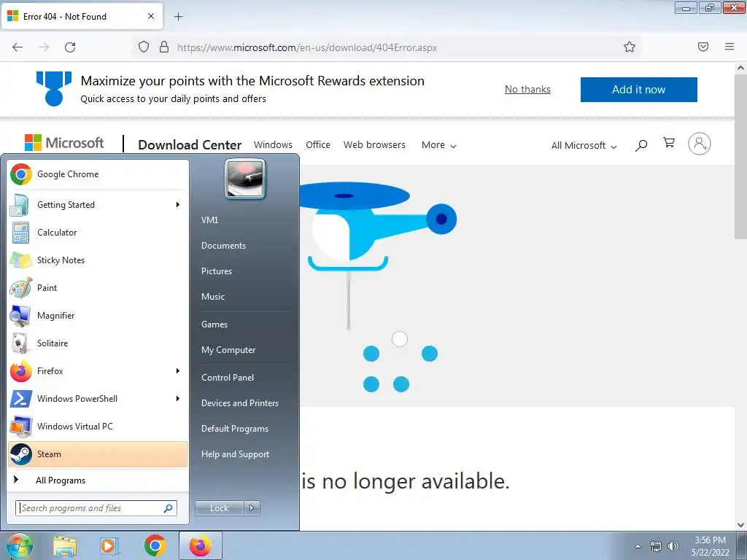Click the site padlock icon
The width and height of the screenshot is (747, 560).
(164, 47)
